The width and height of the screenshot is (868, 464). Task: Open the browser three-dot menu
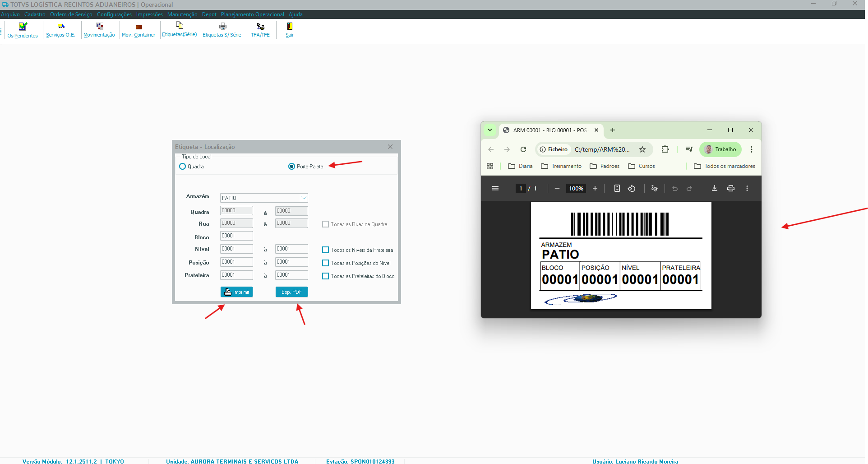(752, 149)
